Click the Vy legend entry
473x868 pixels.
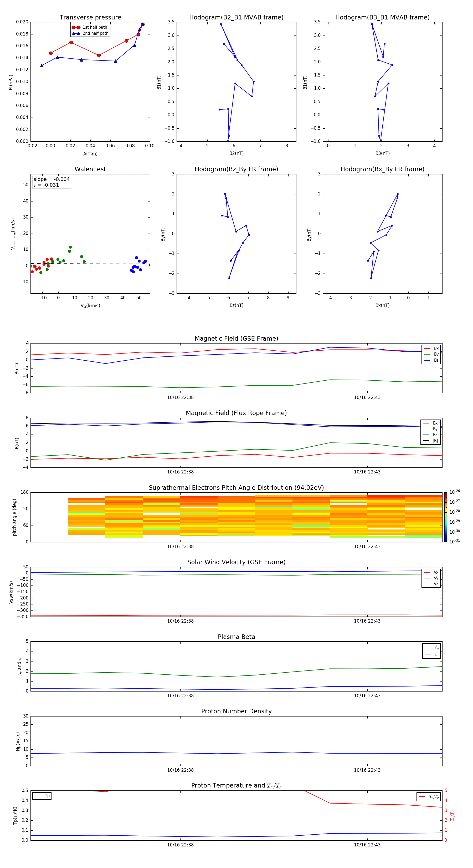(x=431, y=578)
